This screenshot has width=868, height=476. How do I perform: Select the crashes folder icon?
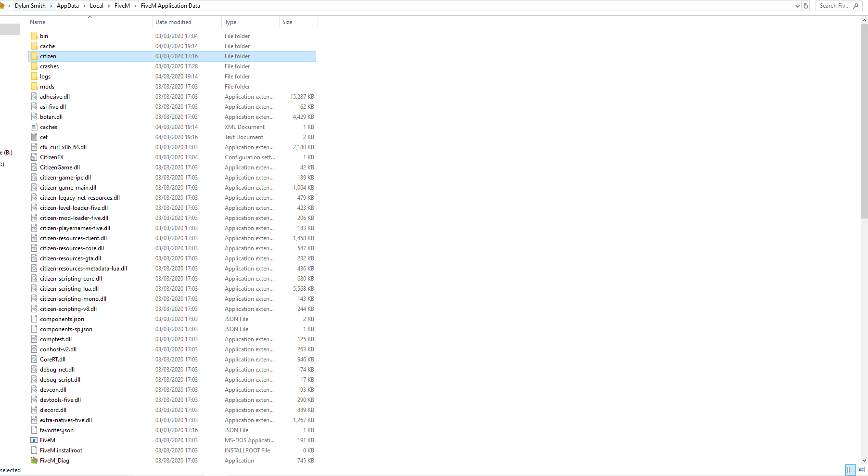click(34, 66)
